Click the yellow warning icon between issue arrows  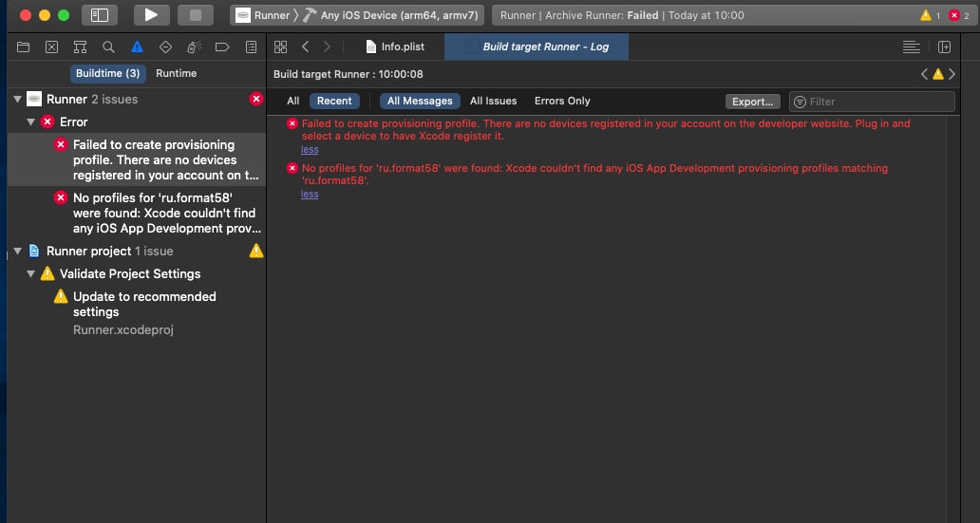coord(938,74)
